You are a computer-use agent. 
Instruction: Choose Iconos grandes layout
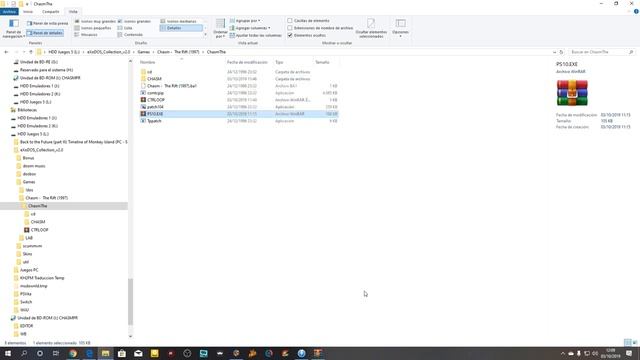pos(134,21)
